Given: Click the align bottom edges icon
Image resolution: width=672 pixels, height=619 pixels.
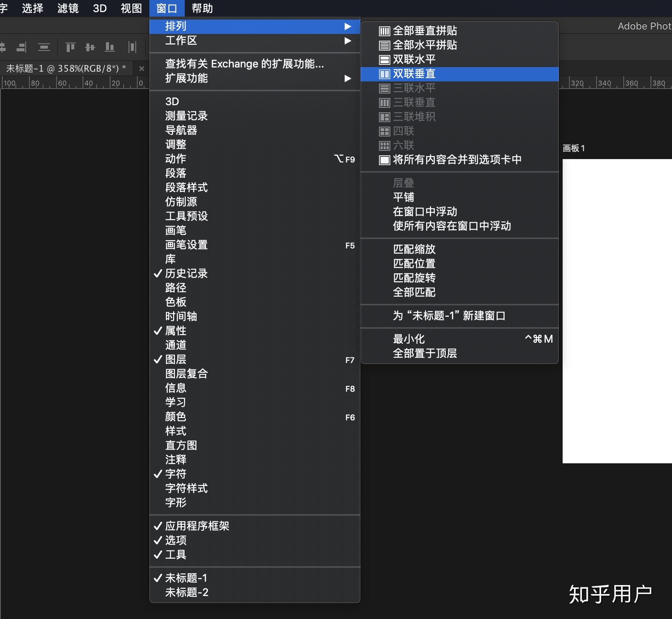Looking at the screenshot, I should click(110, 47).
